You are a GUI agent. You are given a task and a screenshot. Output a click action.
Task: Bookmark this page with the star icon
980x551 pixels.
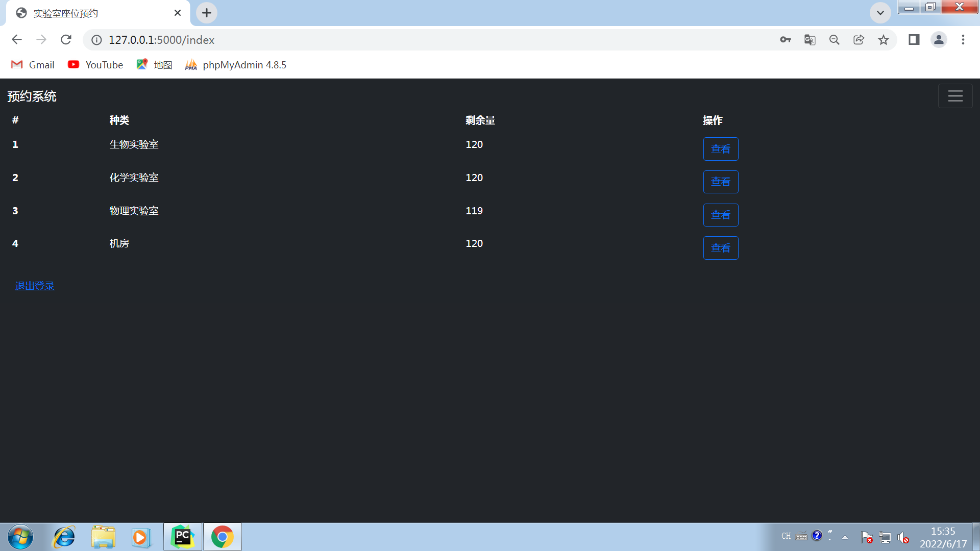(884, 40)
